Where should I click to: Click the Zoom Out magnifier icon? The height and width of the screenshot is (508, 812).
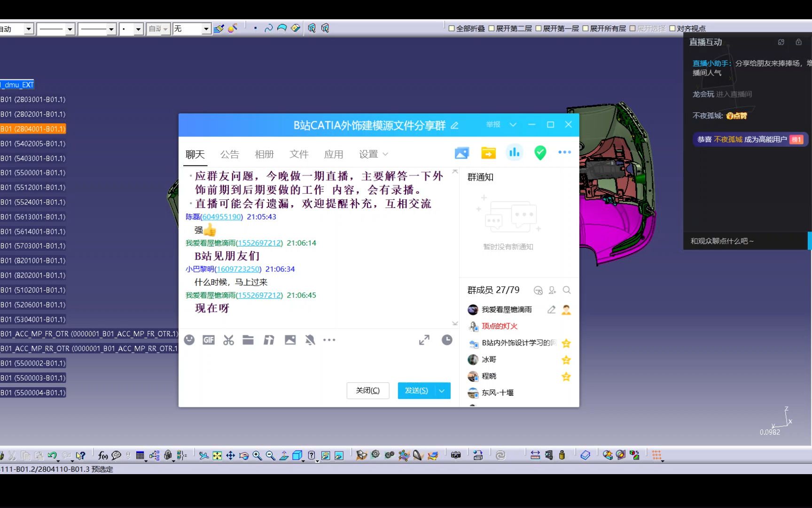click(270, 455)
